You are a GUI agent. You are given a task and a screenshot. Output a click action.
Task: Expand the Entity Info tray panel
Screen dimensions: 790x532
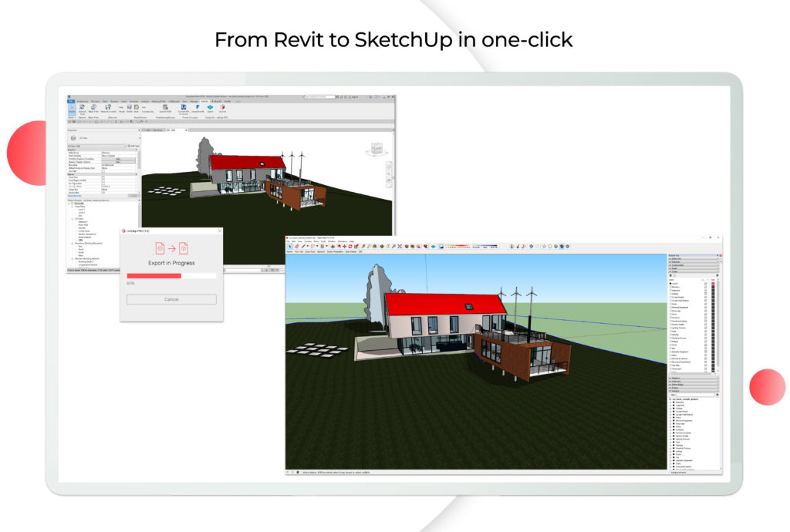coord(694,259)
